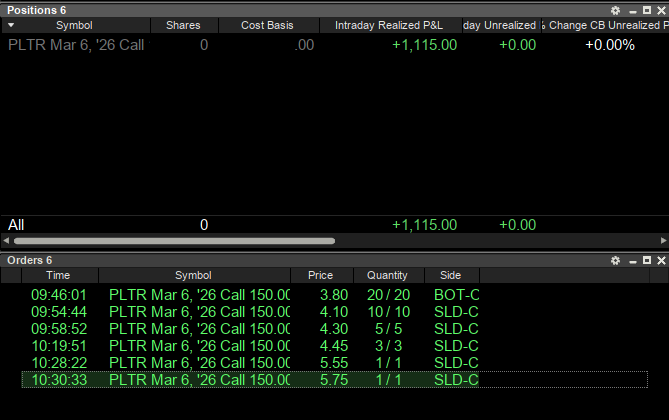Click the PLTR position's 0 shares cell

click(204, 45)
